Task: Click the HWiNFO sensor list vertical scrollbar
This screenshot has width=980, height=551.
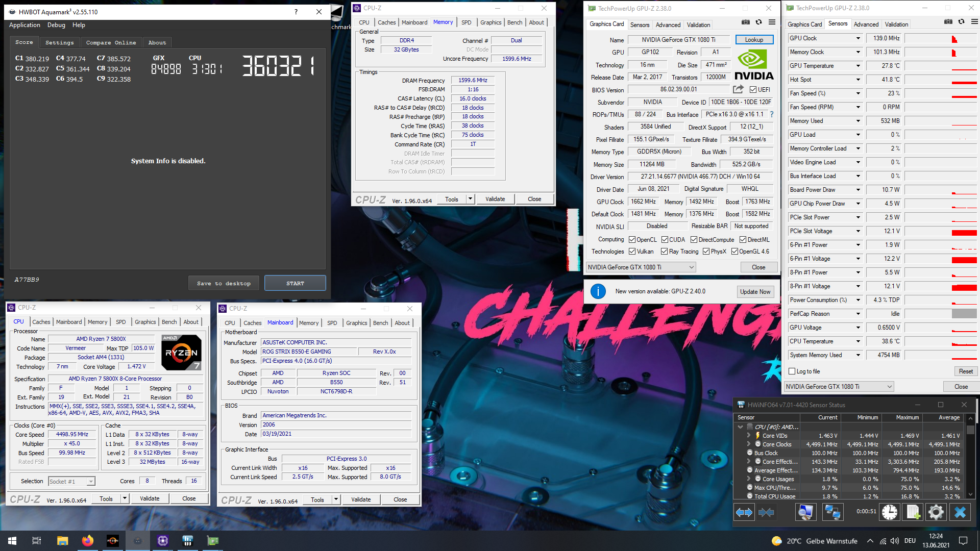Action: (970, 457)
